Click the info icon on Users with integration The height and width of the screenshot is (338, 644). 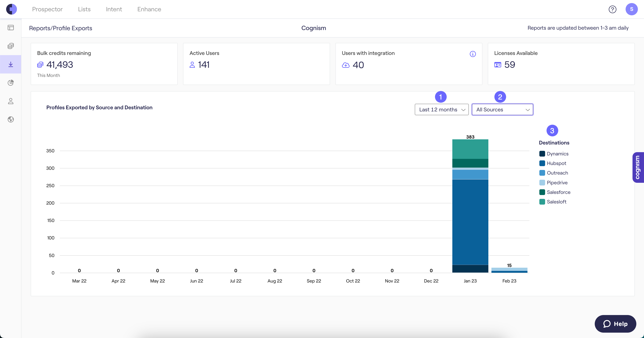(472, 54)
